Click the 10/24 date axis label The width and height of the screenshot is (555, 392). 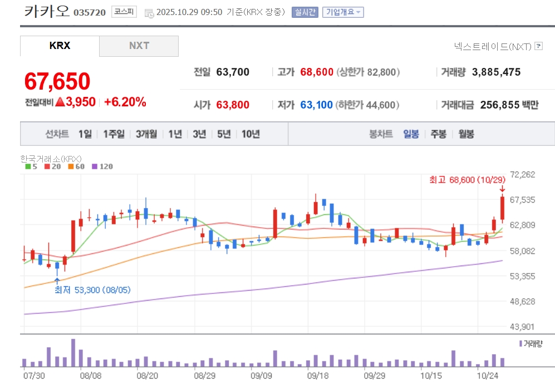tap(488, 376)
